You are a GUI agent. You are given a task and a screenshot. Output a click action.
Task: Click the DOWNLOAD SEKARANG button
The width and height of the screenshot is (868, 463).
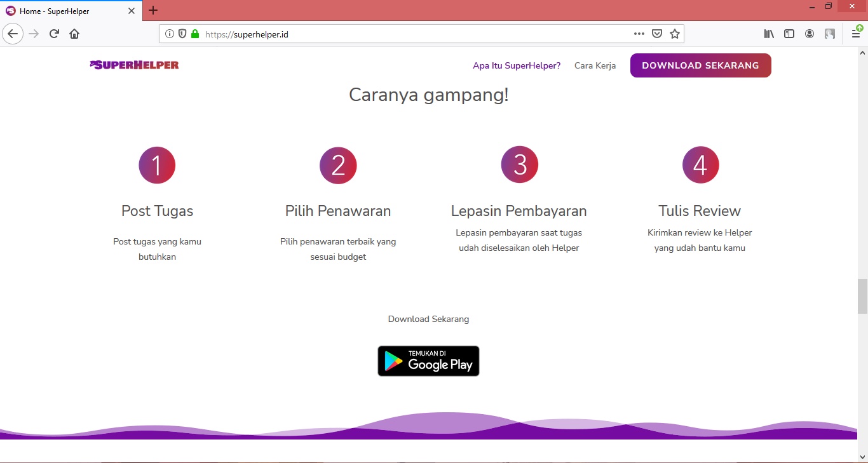pos(700,65)
